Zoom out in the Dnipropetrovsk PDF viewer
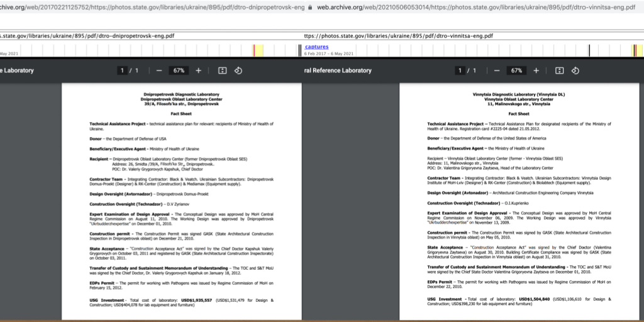 [x=159, y=70]
